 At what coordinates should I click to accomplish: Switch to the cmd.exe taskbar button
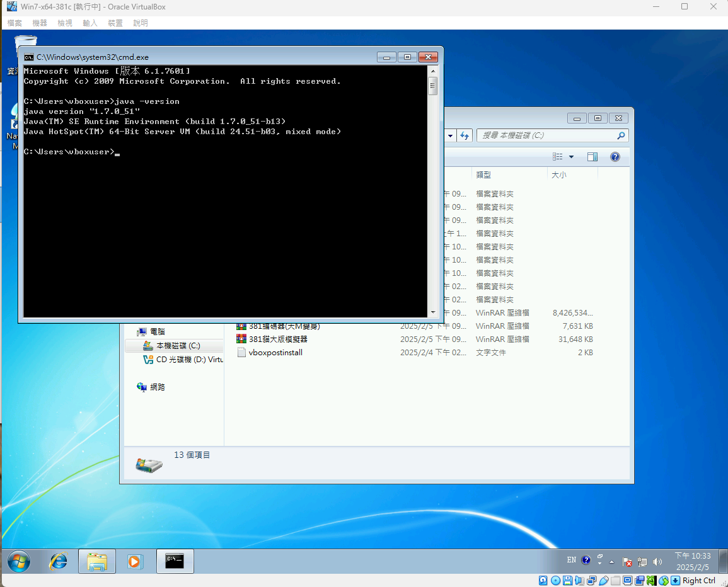coord(175,561)
